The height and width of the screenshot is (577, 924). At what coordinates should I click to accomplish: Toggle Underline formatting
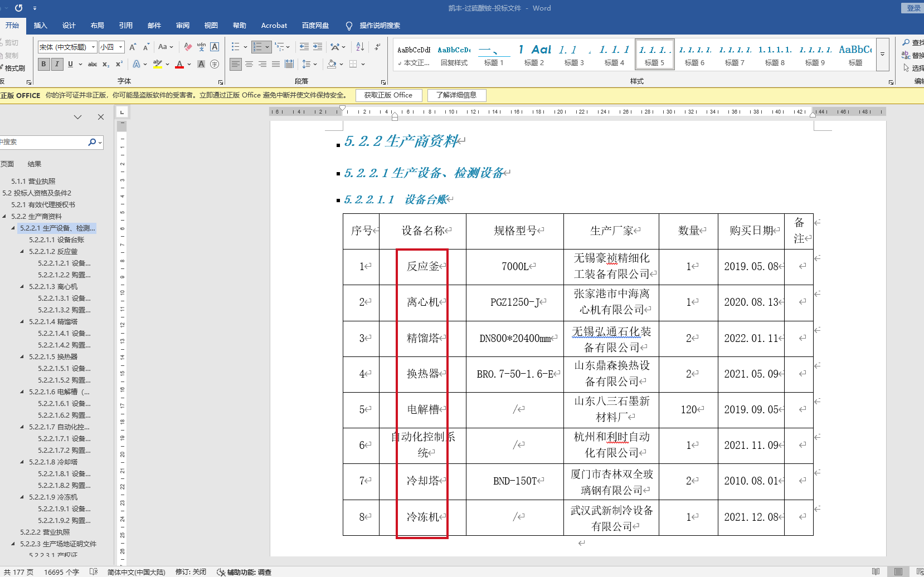tap(70, 64)
